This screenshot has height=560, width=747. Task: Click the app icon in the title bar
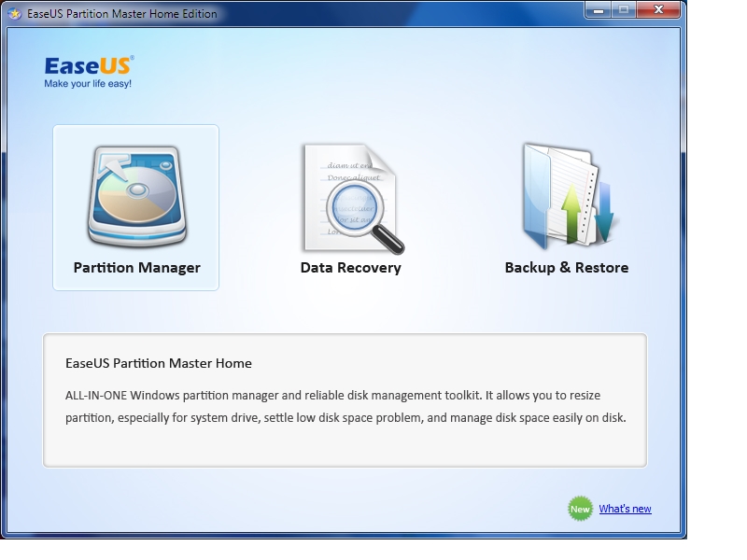coord(14,14)
